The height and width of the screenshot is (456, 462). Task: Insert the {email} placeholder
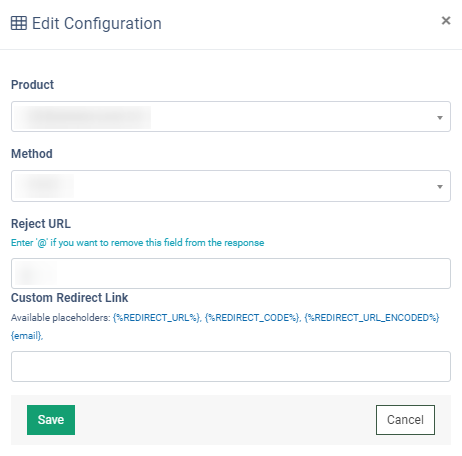coord(27,336)
